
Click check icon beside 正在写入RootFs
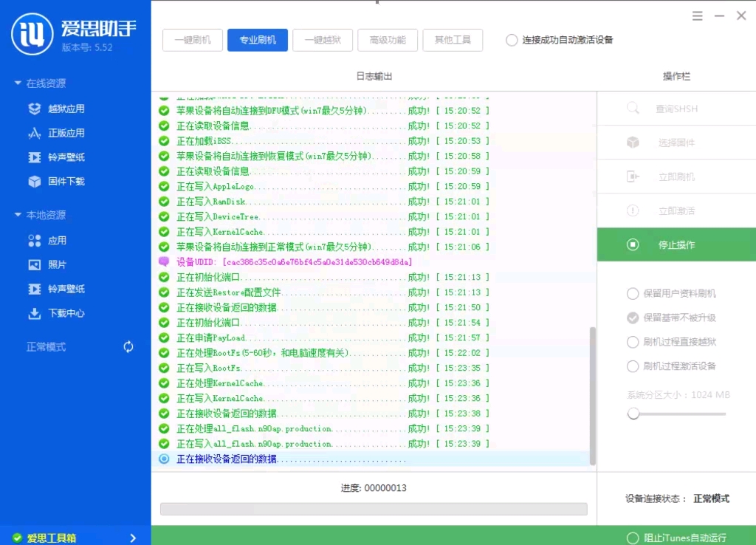pos(164,368)
